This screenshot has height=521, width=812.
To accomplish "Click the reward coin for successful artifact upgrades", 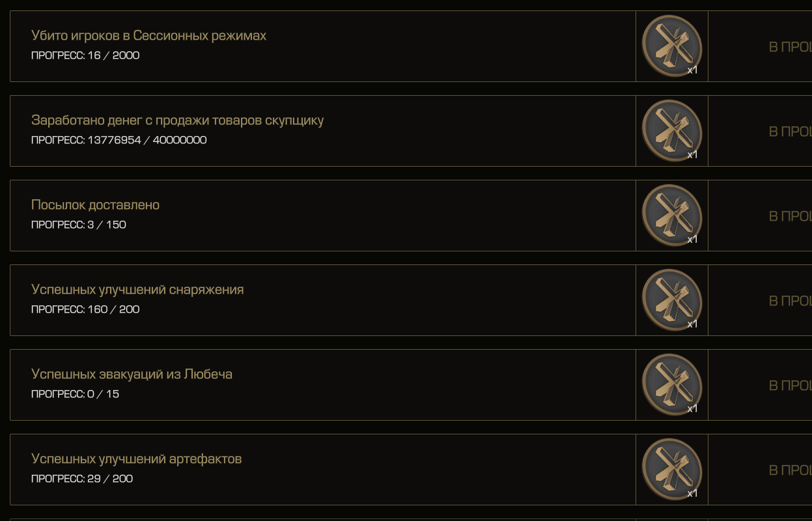I will coord(671,469).
